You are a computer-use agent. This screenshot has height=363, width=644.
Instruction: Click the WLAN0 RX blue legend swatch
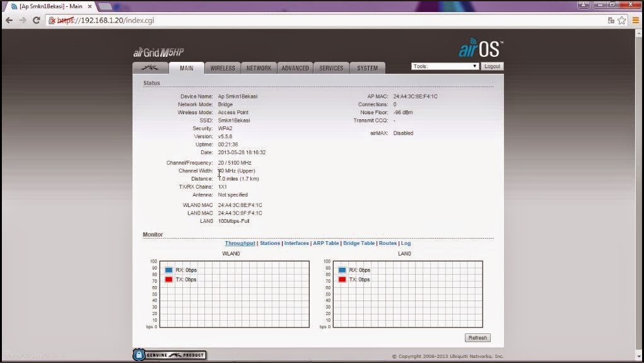(x=168, y=270)
